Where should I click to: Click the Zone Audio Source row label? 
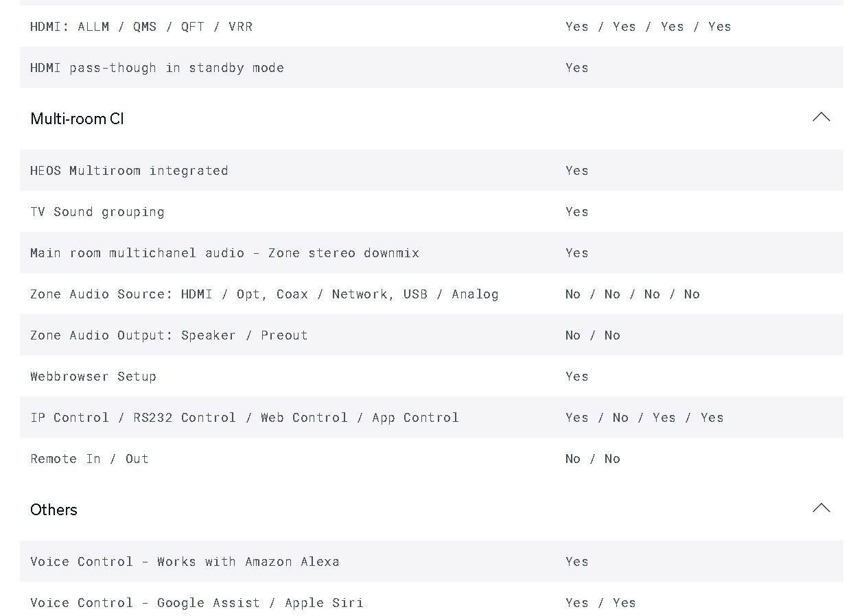point(264,294)
